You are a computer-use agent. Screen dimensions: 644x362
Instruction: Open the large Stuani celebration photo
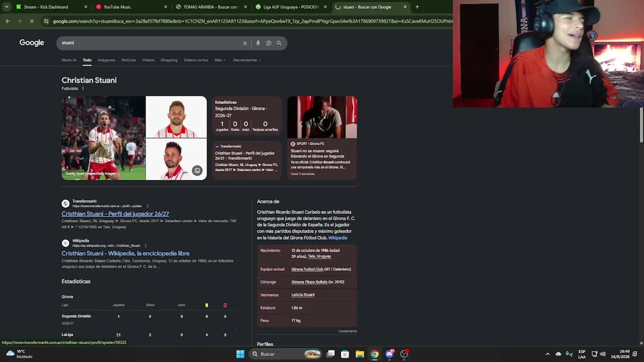[104, 138]
